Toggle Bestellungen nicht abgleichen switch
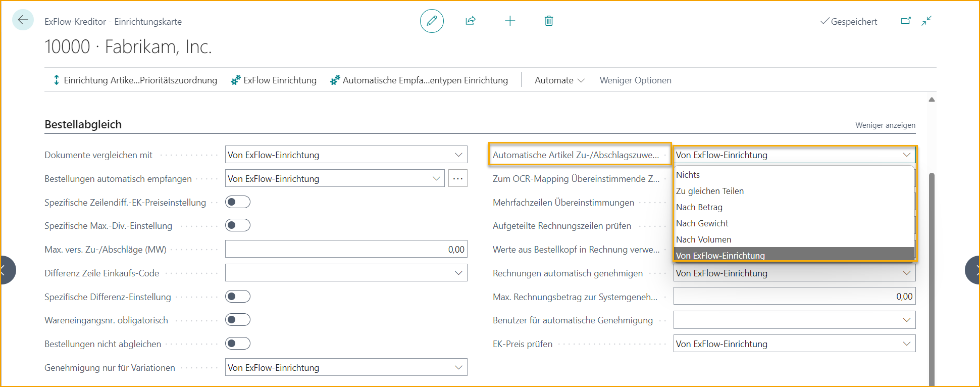Screen dimensions: 980x387 click(x=238, y=344)
